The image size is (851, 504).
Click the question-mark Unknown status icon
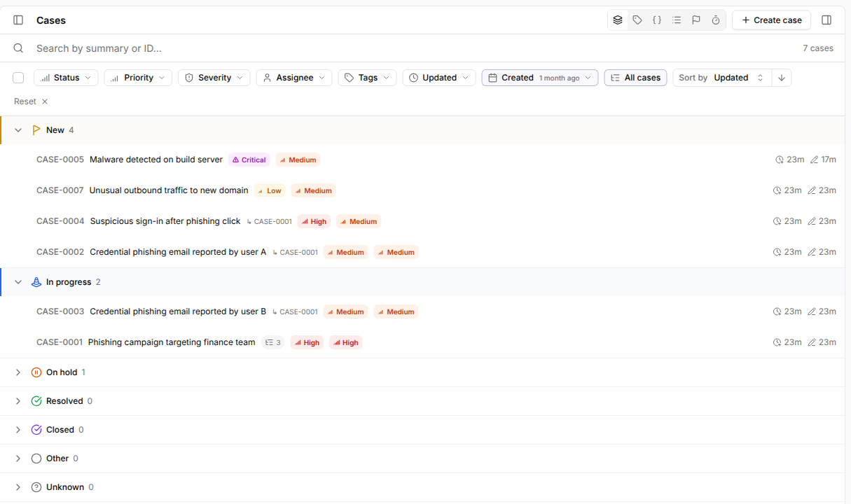[x=36, y=487]
